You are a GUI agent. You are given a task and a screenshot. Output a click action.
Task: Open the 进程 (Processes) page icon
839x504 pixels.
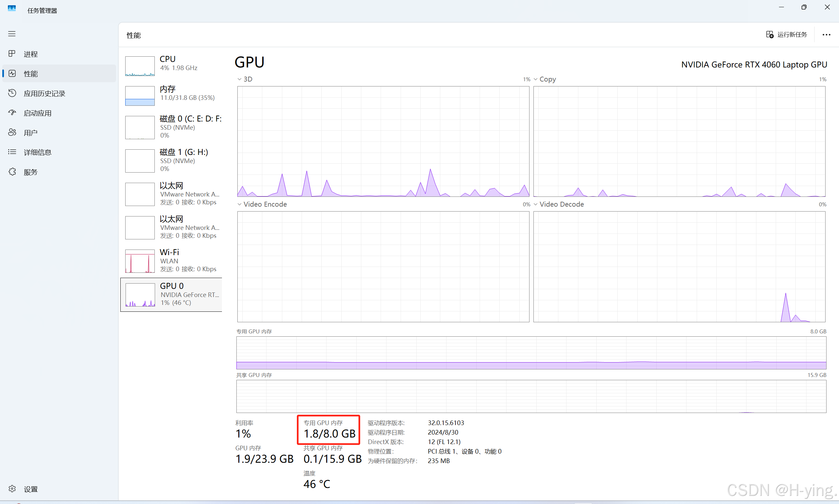[12, 54]
